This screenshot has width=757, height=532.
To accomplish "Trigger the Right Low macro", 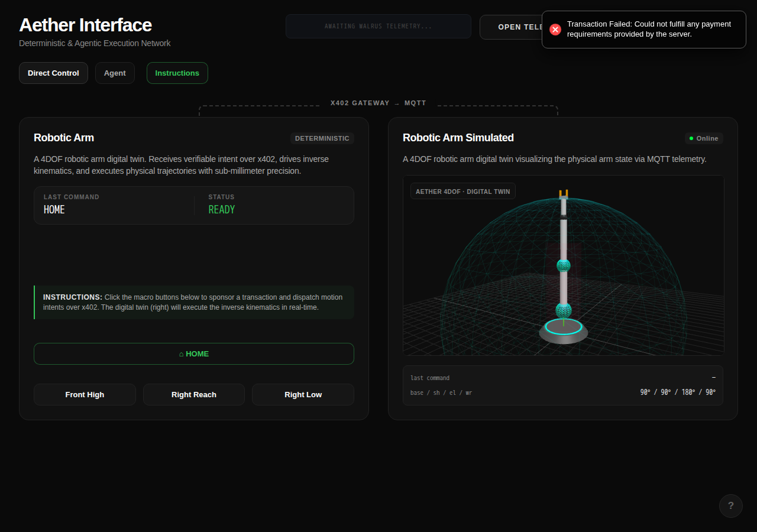I will [x=303, y=395].
